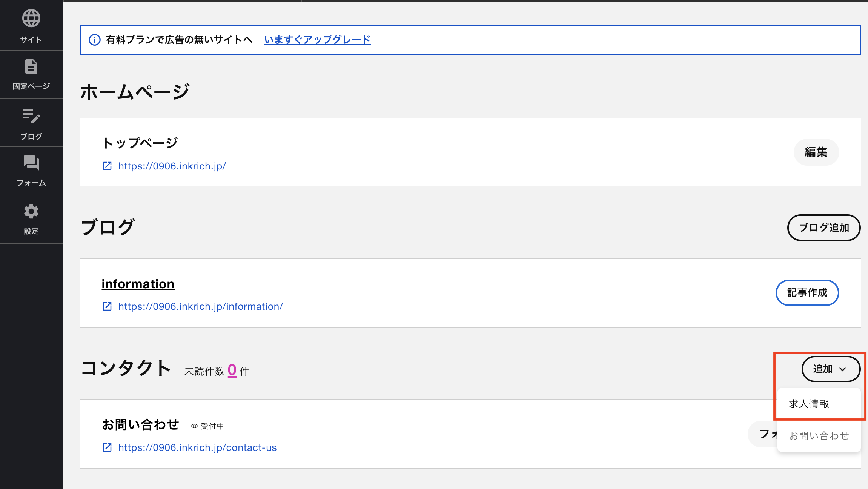The height and width of the screenshot is (489, 868).
Task: Click the 設定 label in sidebar
Action: (31, 231)
